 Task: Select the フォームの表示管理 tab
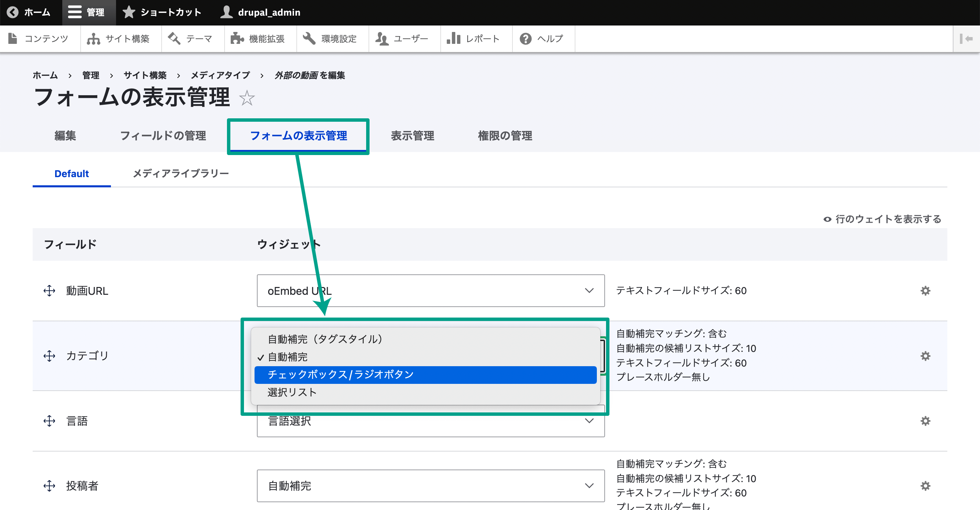point(298,136)
